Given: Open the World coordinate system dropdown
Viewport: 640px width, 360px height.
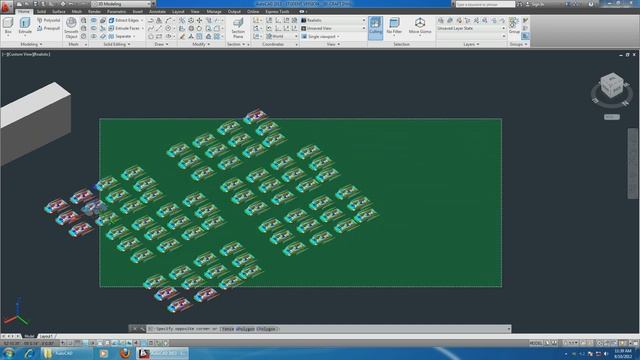Looking at the screenshot, I should [x=282, y=36].
